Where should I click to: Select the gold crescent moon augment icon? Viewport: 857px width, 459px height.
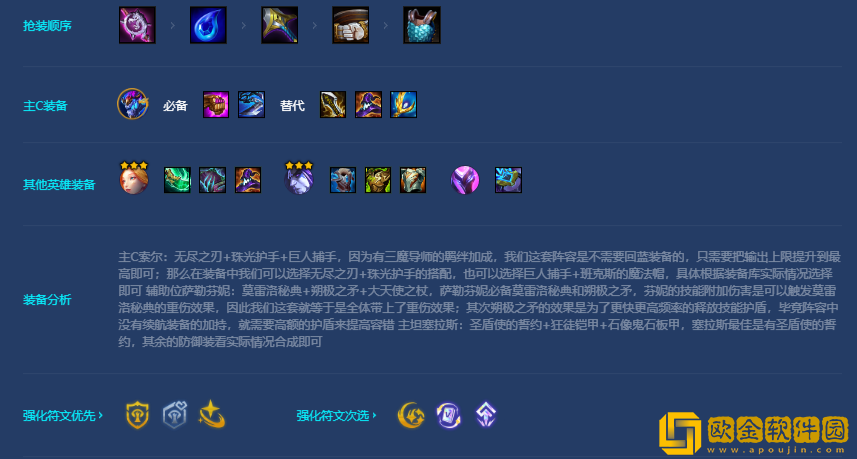pos(410,415)
